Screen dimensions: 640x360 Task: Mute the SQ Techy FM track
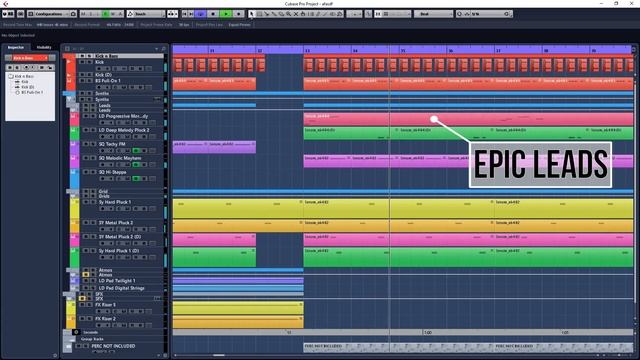(x=87, y=144)
